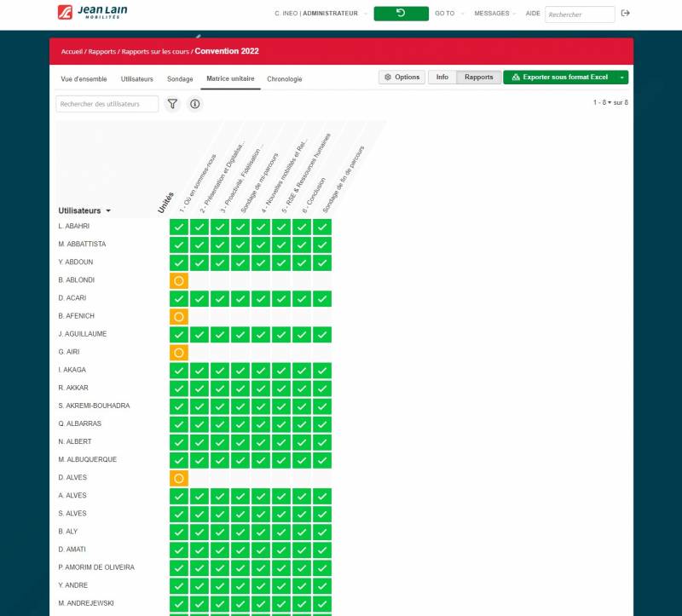The image size is (682, 616).
Task: Open the MESSAGES dropdown menu
Action: coord(495,14)
